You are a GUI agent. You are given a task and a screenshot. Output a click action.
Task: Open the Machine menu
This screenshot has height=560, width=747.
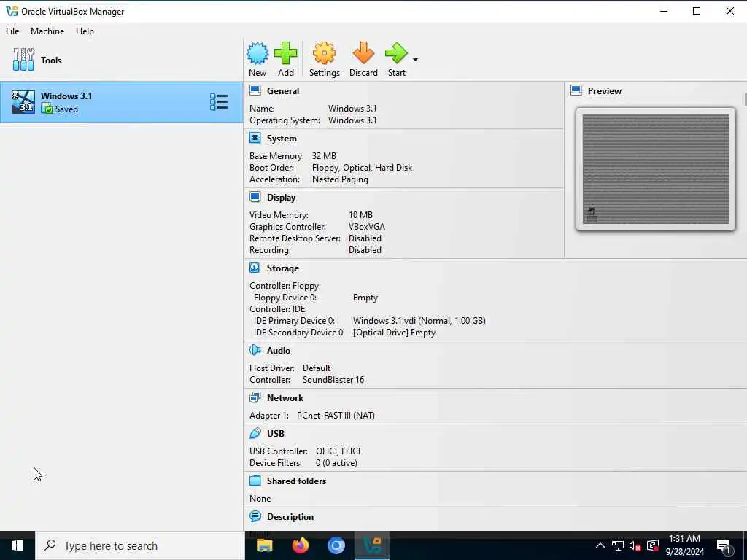(x=47, y=31)
